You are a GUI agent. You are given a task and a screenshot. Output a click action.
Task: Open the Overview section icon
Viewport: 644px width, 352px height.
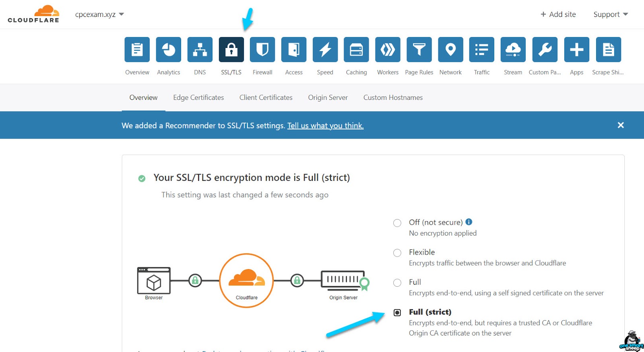coord(137,50)
